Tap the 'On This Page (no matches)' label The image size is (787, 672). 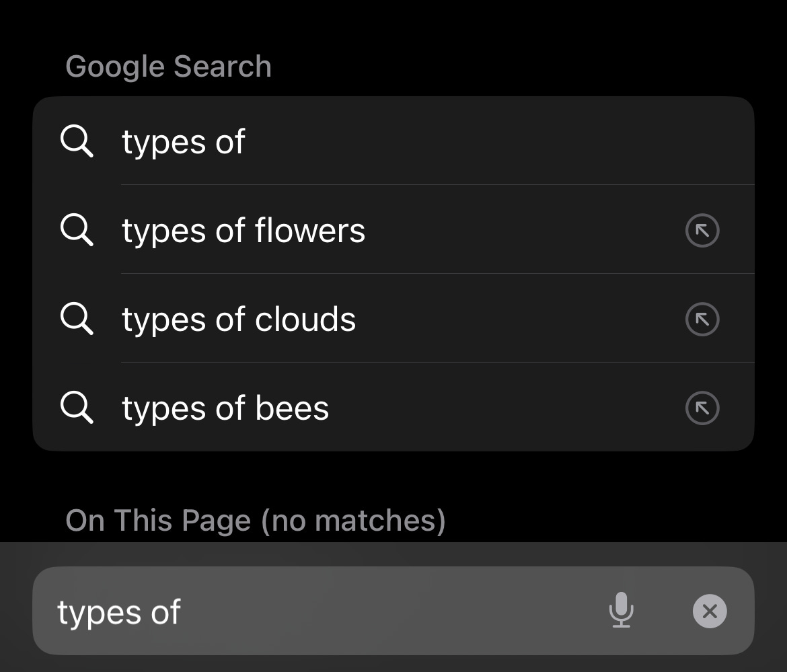[x=256, y=521]
